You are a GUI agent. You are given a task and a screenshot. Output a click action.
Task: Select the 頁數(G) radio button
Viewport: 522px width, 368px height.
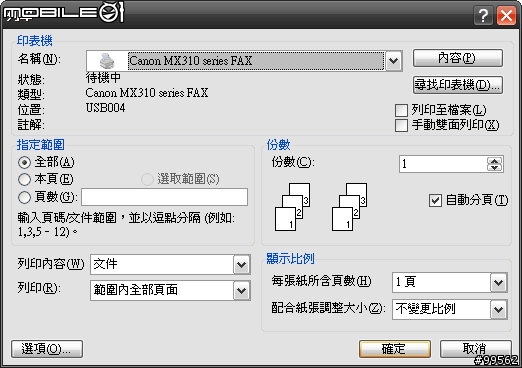tap(24, 197)
